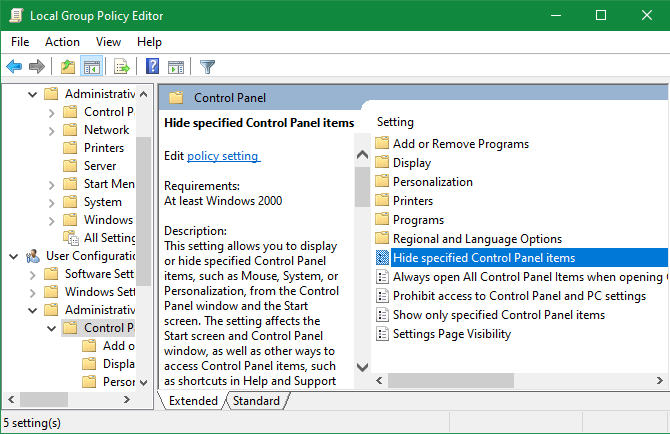This screenshot has height=434, width=670.
Task: Collapse the User Configuration tree node
Action: [x=15, y=256]
